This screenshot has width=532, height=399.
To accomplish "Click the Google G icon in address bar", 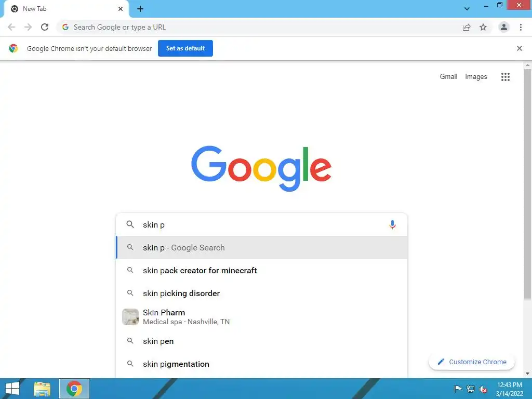I will (x=65, y=27).
